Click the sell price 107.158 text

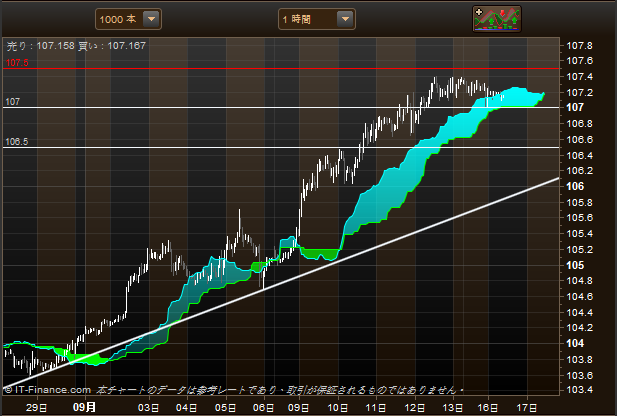pos(41,46)
